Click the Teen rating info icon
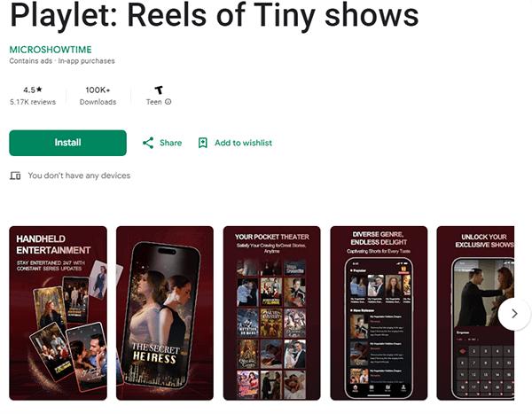Screen dimensions: 532x414 (168, 102)
